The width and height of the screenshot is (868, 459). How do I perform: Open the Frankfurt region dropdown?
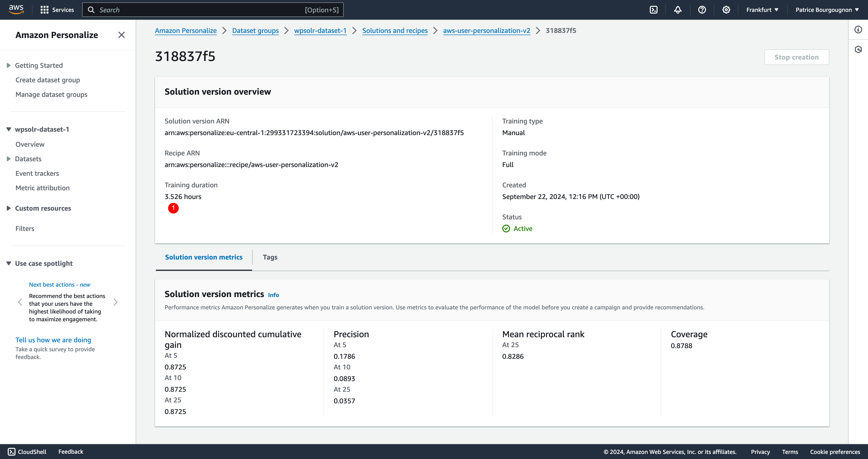pos(762,10)
